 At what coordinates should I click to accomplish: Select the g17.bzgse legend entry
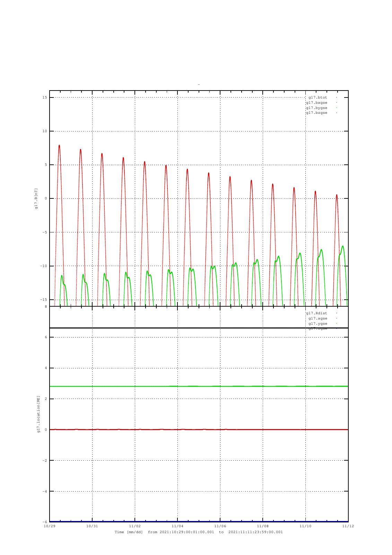(x=316, y=113)
